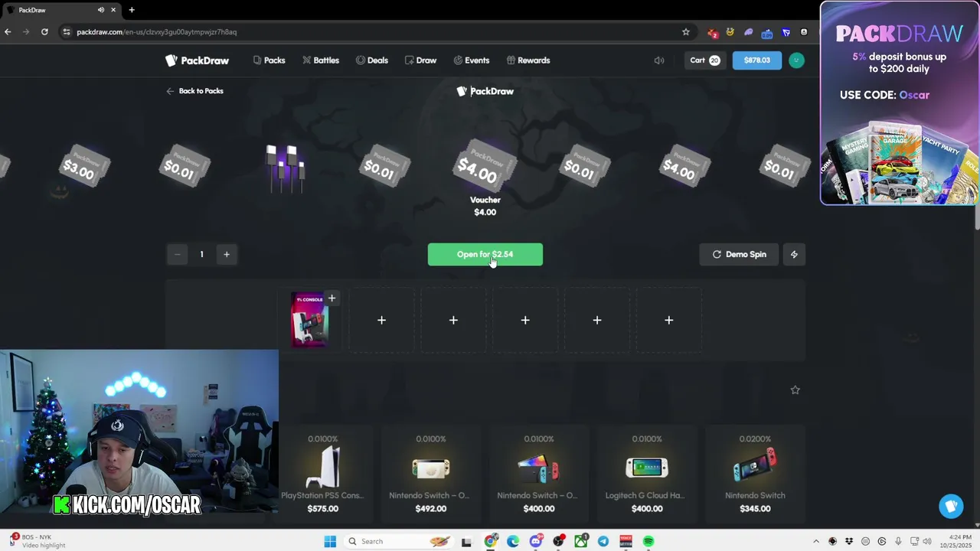Open the Battles menu item

pos(320,60)
